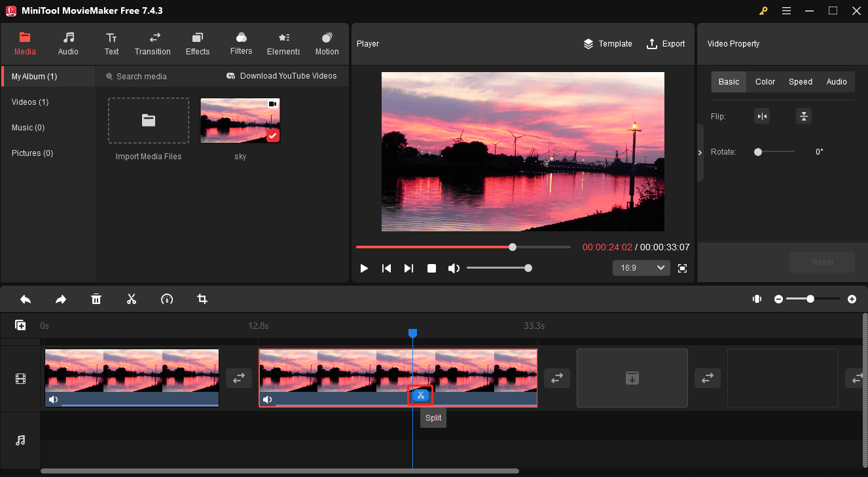Flip the video horizontally
Image resolution: width=868 pixels, height=477 pixels.
pos(762,117)
